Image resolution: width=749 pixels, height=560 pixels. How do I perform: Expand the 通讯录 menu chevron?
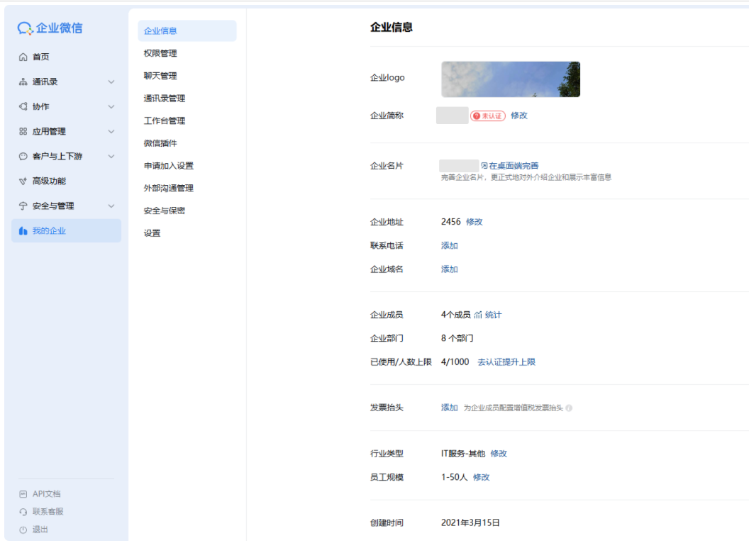tap(111, 82)
